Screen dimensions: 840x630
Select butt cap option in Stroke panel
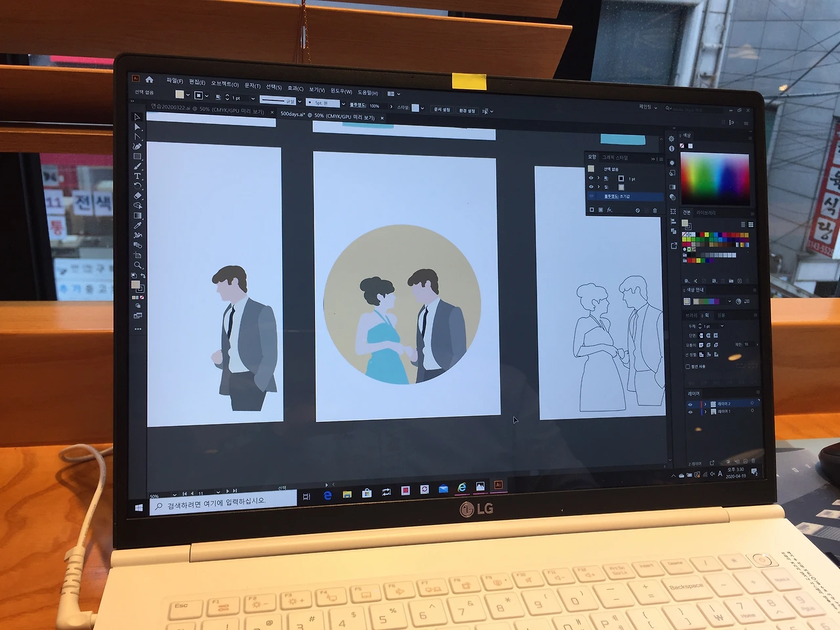pos(701,335)
